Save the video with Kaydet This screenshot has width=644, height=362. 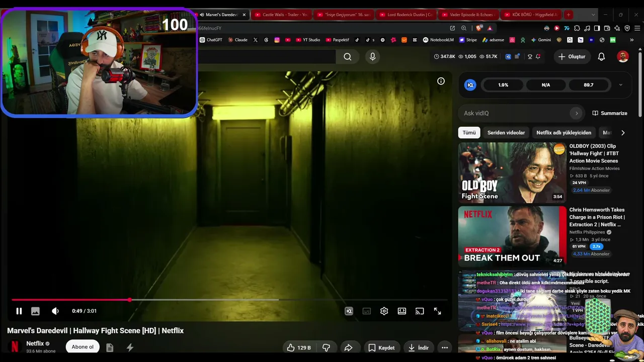click(381, 347)
